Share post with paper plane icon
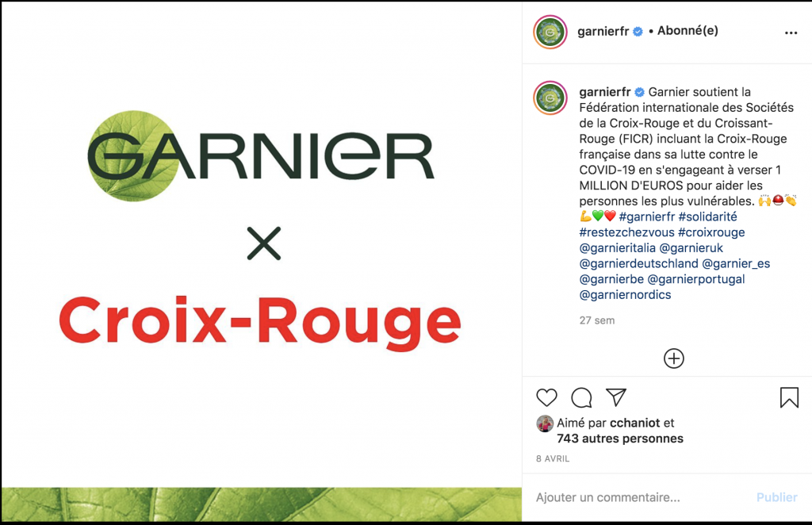This screenshot has height=525, width=812. tap(616, 397)
